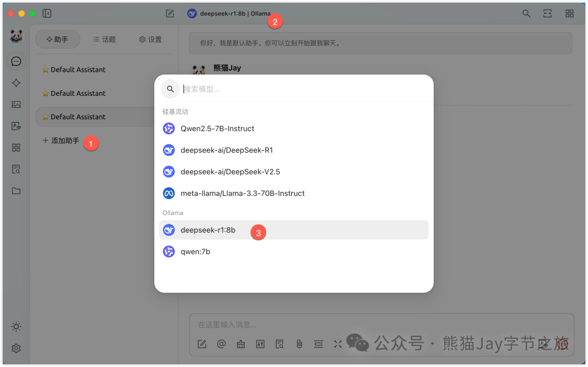Screen dimensions: 588x367
Task: Click the new topic edit icon in input toolbar
Action: click(x=202, y=344)
